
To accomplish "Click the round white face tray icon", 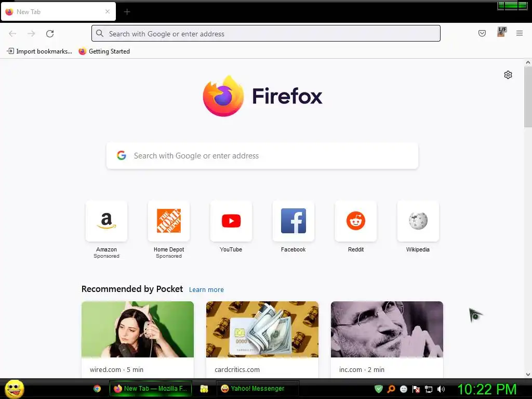I will (404, 389).
